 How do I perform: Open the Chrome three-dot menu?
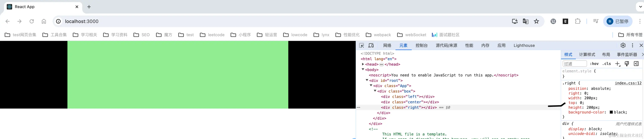coord(640,21)
